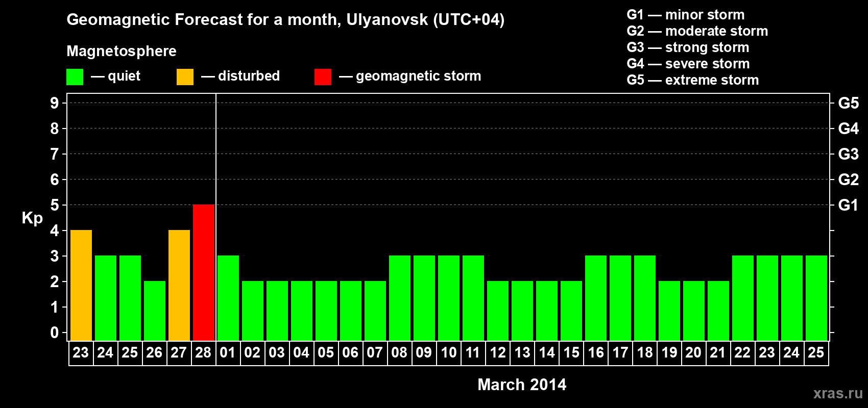
Task: Click date label 27 on the x-axis
Action: (179, 353)
